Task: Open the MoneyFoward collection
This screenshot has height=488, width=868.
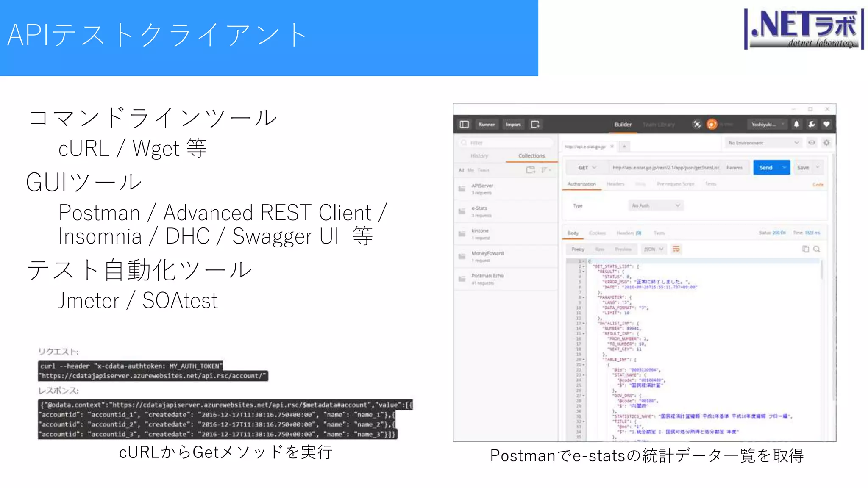Action: [506, 256]
